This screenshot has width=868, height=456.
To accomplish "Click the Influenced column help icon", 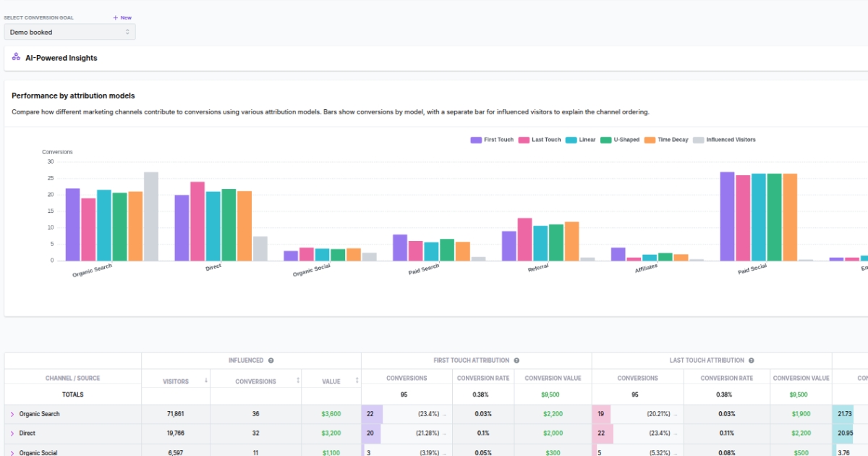I will coord(271,360).
